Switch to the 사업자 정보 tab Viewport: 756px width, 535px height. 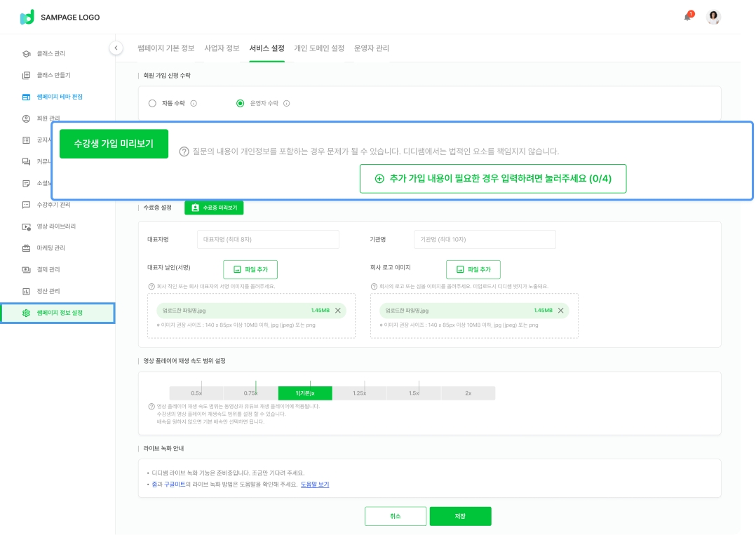[222, 48]
